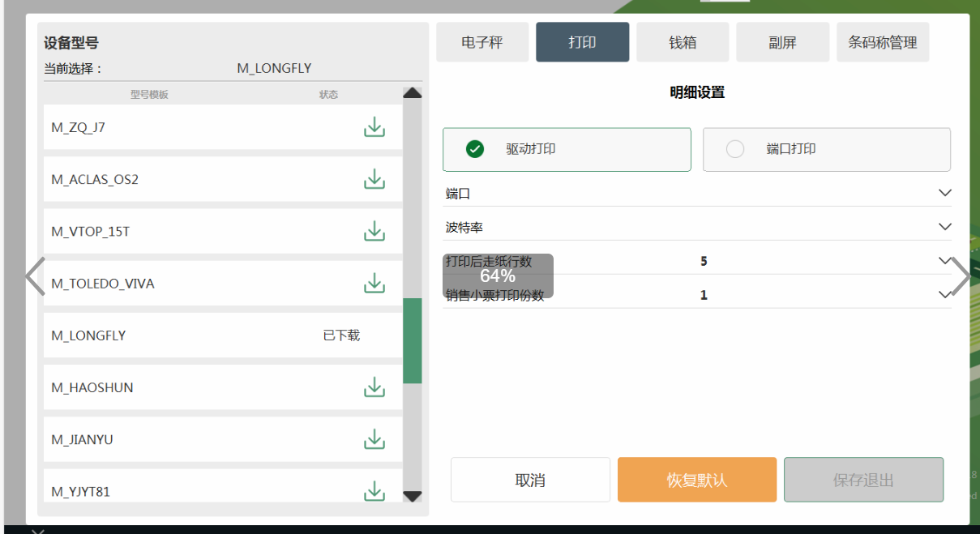Select the M_HAOSHUN row

[223, 387]
